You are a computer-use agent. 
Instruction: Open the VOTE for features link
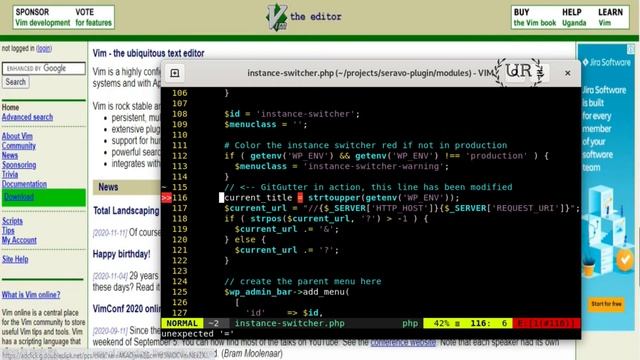click(x=93, y=17)
